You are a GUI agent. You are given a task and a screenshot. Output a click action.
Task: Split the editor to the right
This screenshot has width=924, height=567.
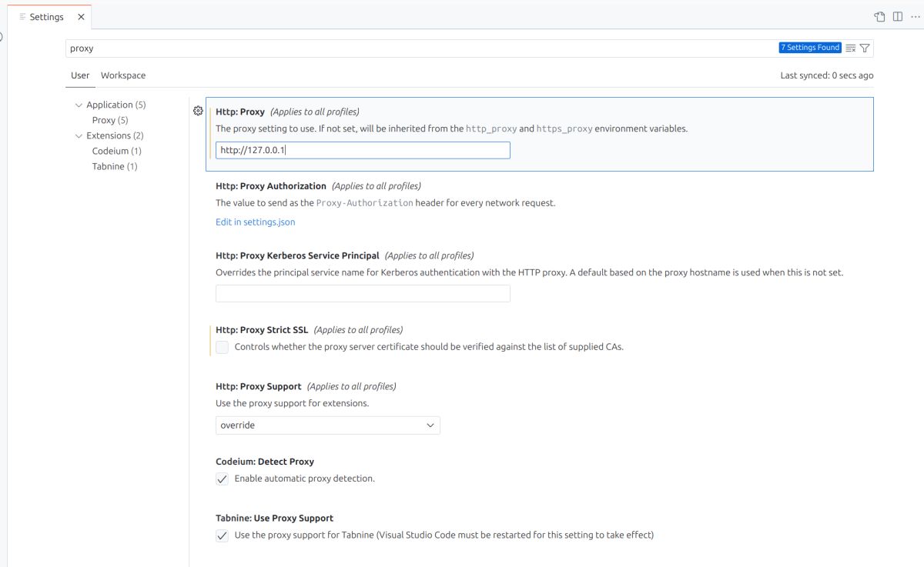point(898,17)
